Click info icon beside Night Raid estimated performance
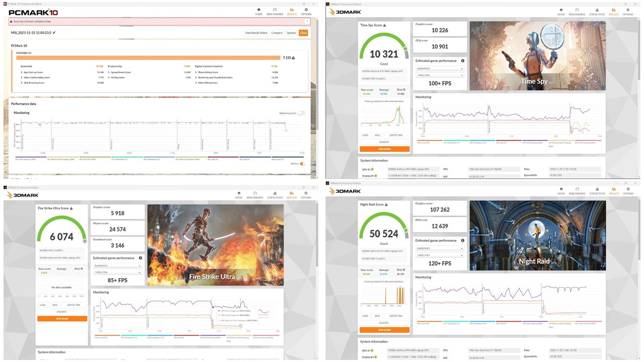 (462, 240)
